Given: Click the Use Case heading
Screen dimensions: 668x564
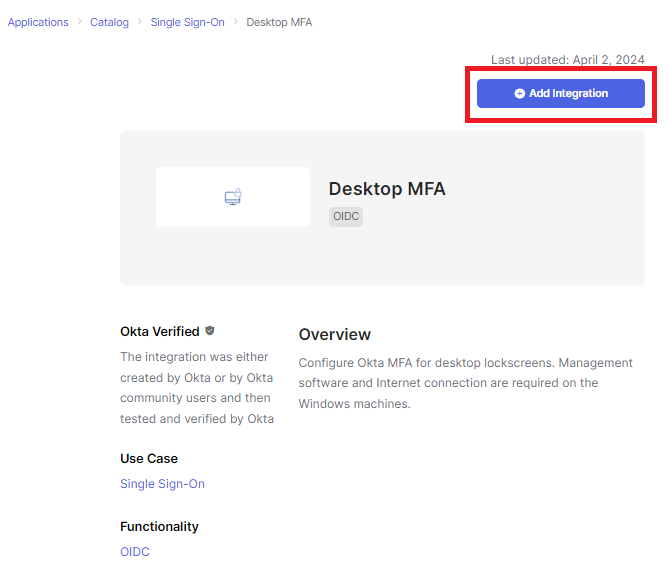Looking at the screenshot, I should (149, 458).
